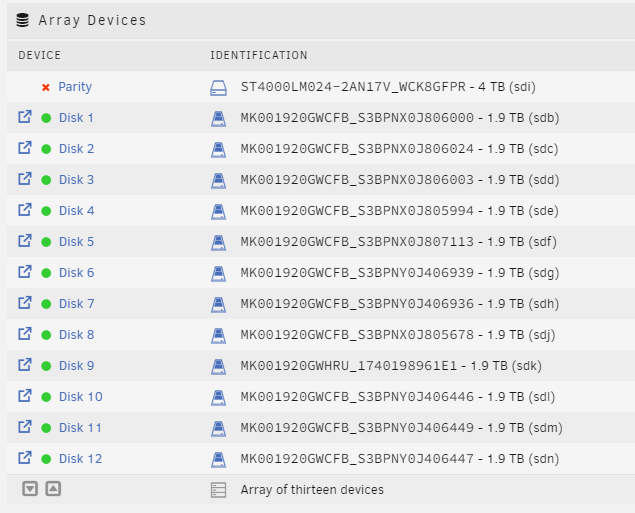635x513 pixels.
Task: Click 'ST4000LM024-2AN17V_WCK8GFPR - 4 TB (sdi)' text
Action: pos(388,87)
